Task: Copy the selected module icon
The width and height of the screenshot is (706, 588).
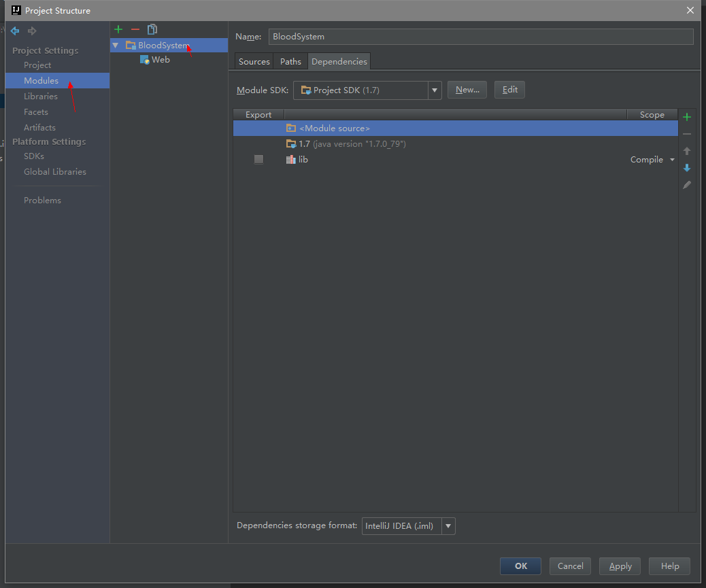Action: [152, 29]
